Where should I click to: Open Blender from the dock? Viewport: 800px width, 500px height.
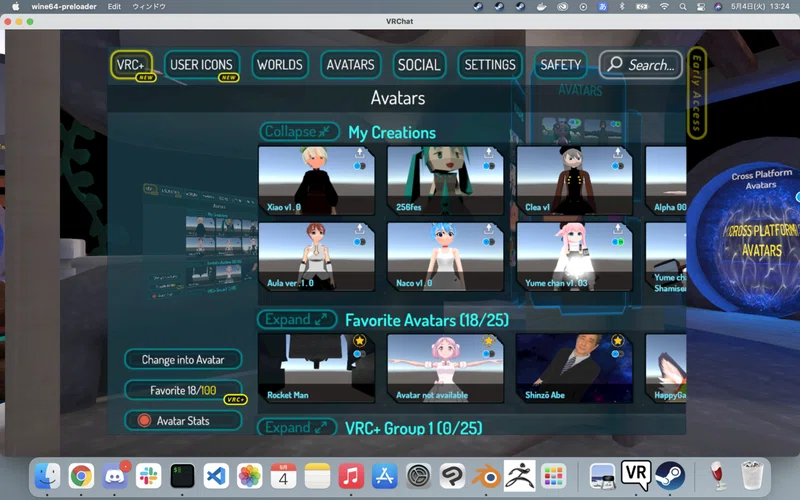pos(485,477)
